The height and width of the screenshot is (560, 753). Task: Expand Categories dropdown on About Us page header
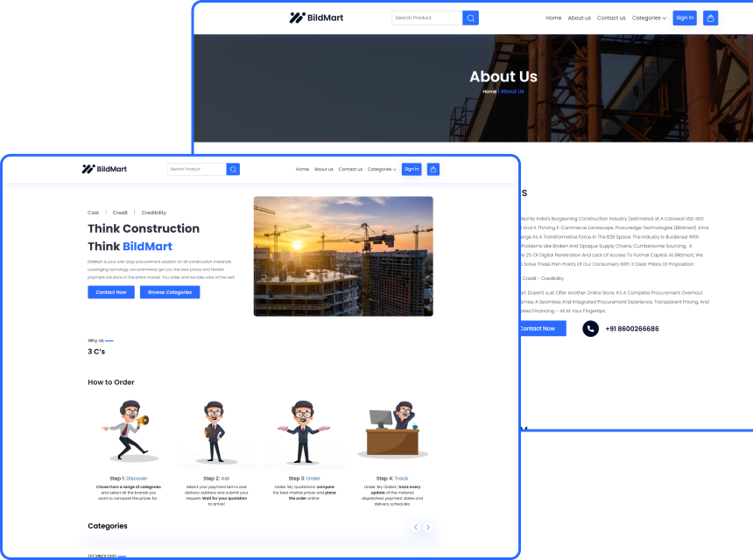[x=649, y=17]
